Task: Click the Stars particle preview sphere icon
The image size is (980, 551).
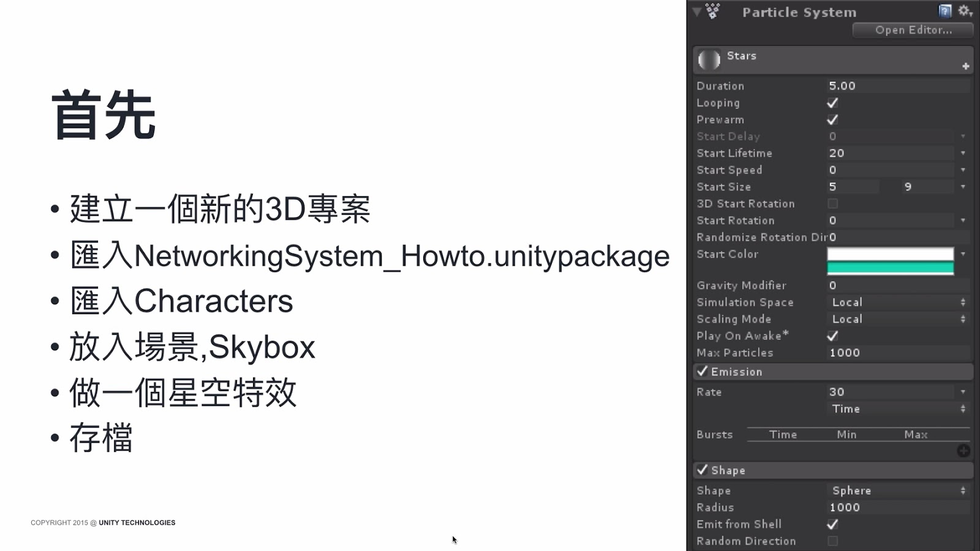Action: coord(709,59)
